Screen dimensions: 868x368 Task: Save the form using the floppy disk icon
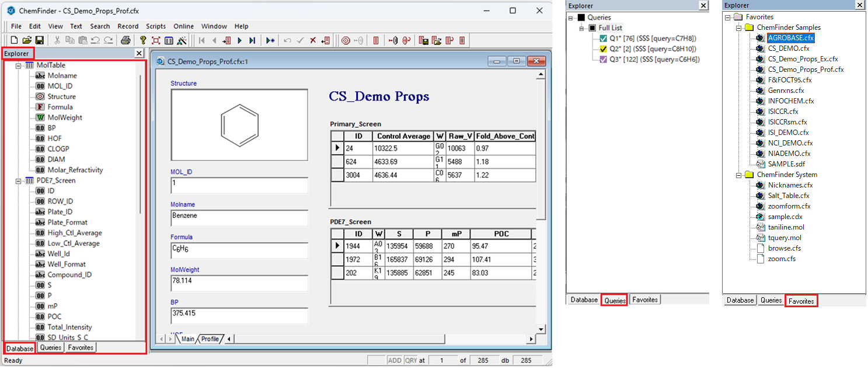pos(40,40)
